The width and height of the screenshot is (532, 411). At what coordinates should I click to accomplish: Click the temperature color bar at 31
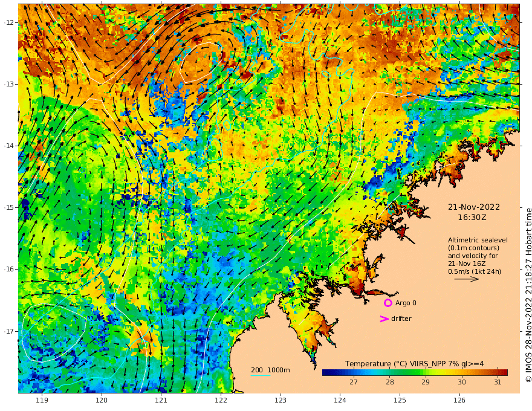point(498,372)
